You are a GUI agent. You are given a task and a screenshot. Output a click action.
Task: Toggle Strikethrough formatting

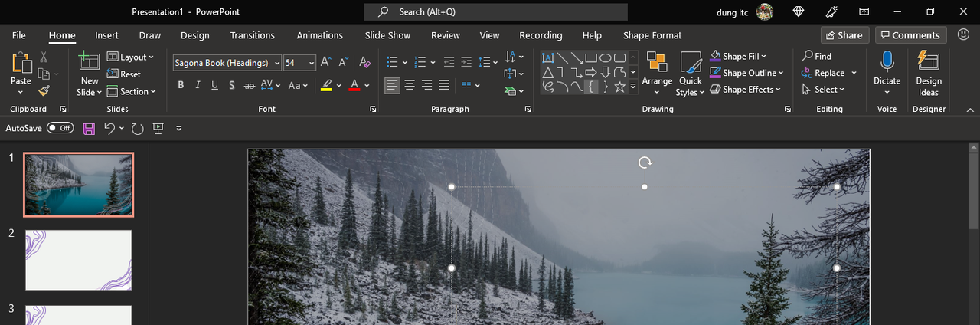point(249,85)
